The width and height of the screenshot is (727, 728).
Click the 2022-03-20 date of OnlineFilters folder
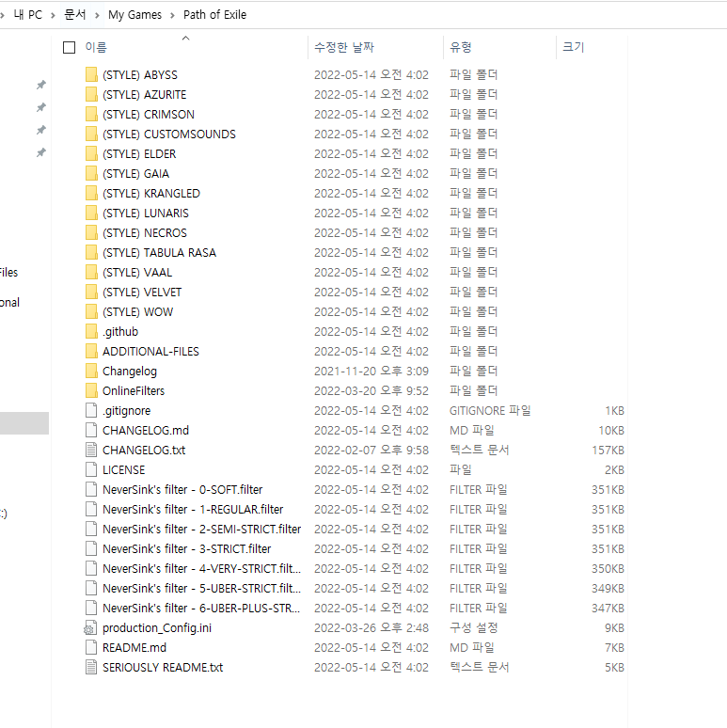pos(371,391)
